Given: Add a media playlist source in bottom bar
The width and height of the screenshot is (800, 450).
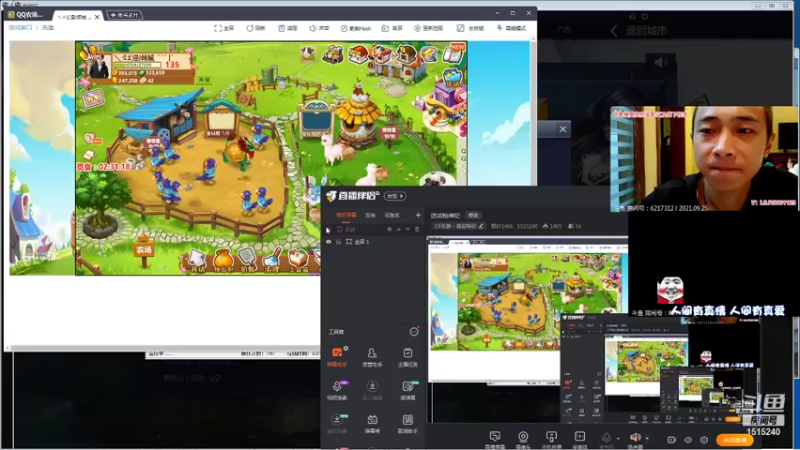Looking at the screenshot, I should pyautogui.click(x=580, y=439).
